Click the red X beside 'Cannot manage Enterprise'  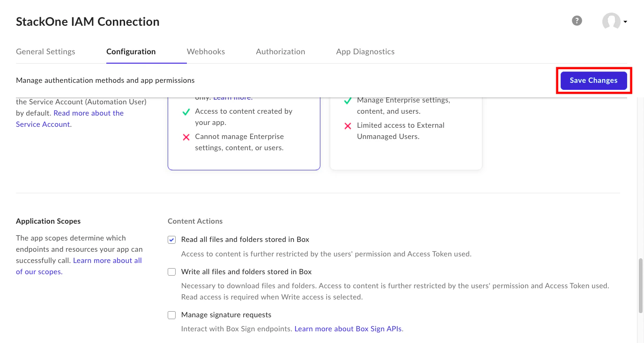pos(186,137)
